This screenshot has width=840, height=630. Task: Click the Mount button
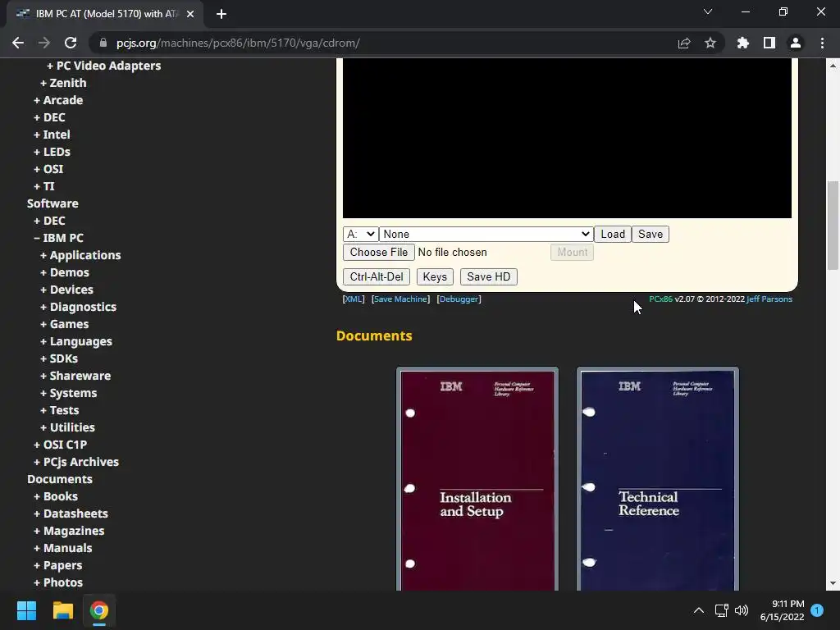(x=572, y=253)
